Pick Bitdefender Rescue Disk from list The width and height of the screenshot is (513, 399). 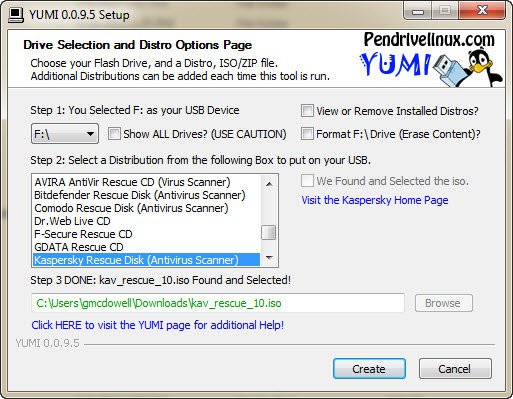[x=146, y=195]
